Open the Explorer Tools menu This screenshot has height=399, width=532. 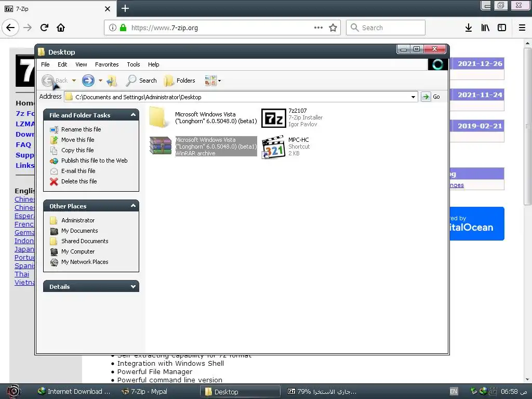point(134,64)
